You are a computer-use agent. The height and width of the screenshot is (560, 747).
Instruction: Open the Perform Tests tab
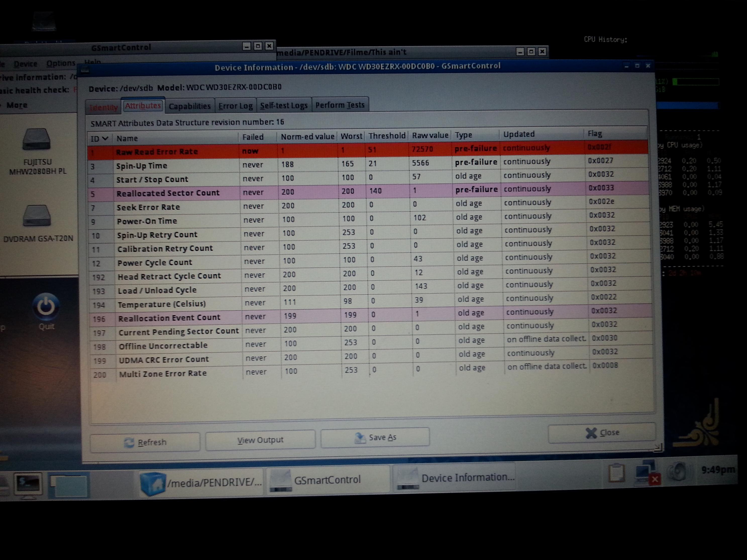(340, 105)
